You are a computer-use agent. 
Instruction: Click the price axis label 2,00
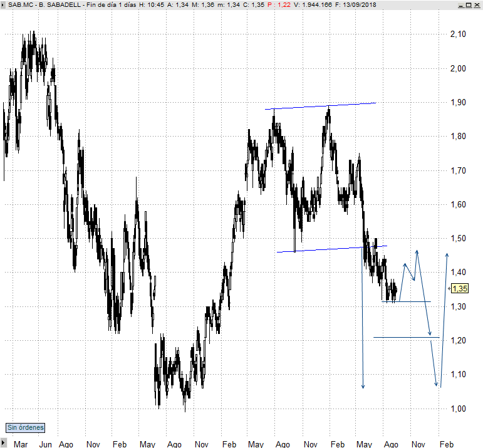click(458, 68)
